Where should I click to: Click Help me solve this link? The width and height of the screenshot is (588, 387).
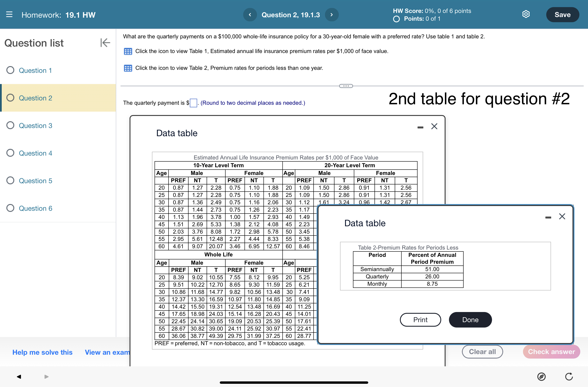pyautogui.click(x=42, y=352)
